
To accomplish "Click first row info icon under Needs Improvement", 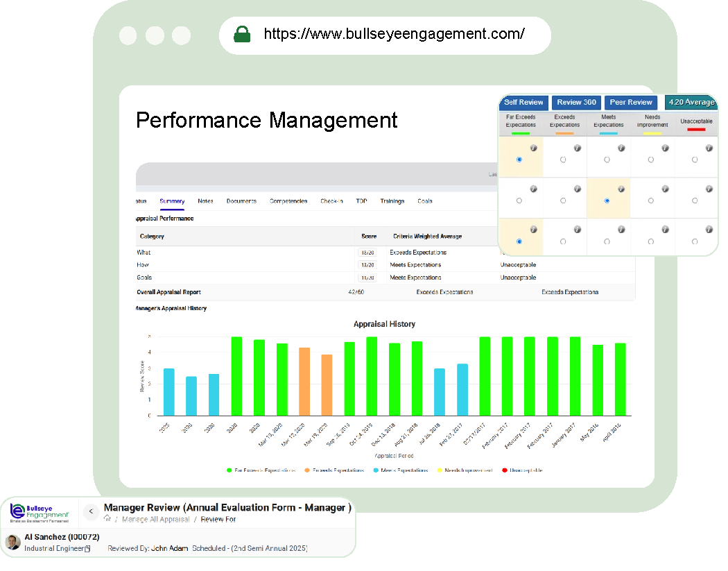I will (x=665, y=148).
